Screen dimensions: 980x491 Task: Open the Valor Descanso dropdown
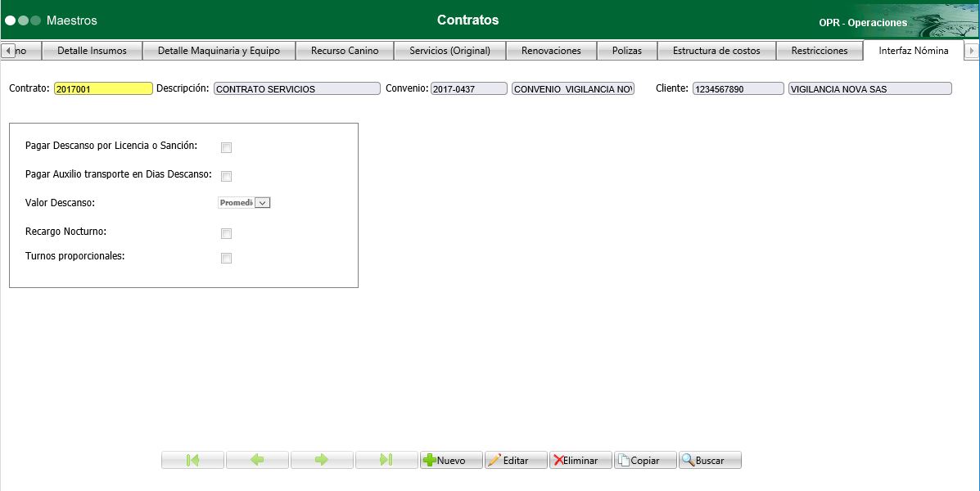tap(263, 203)
